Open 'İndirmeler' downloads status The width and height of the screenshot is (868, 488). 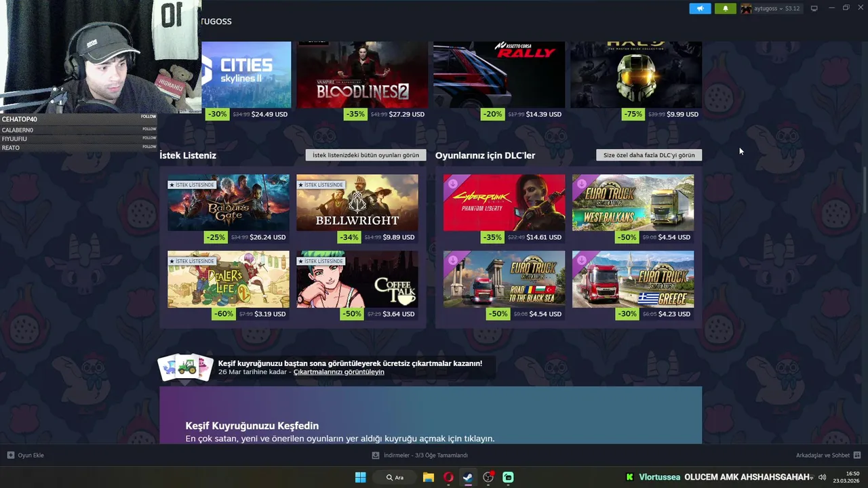click(425, 455)
